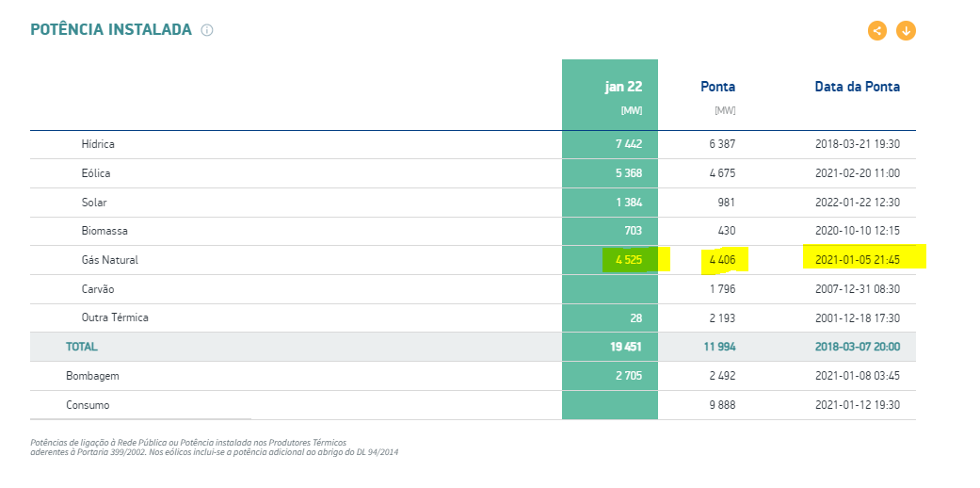Select the Eólica row label
This screenshot has height=488, width=980.
click(96, 173)
